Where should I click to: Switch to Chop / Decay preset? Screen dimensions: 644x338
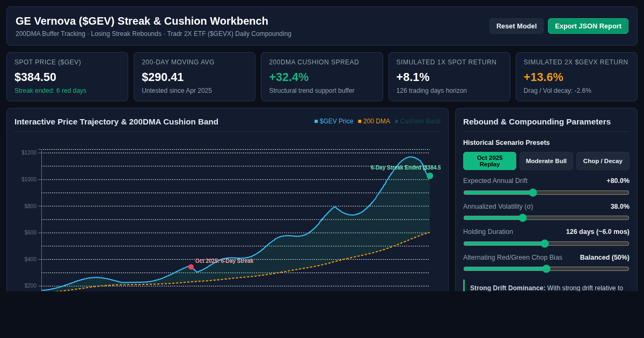coord(603,161)
